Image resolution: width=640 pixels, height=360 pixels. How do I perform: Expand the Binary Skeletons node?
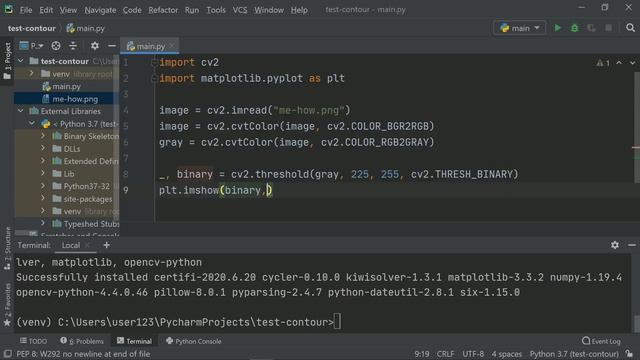[43, 136]
